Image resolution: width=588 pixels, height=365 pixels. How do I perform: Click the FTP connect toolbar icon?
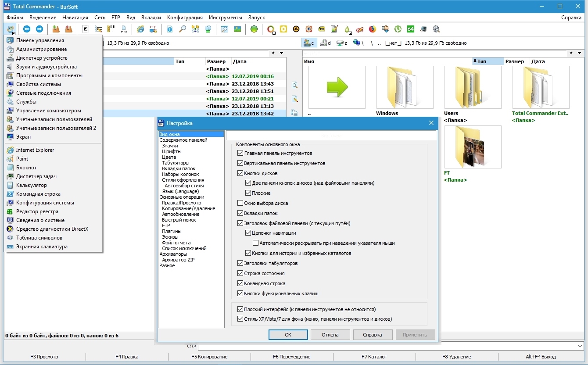(x=153, y=29)
